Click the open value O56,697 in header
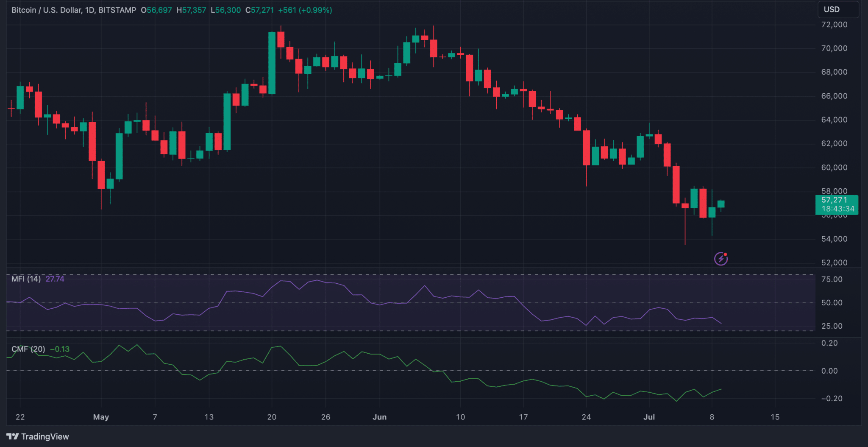 pyautogui.click(x=156, y=10)
